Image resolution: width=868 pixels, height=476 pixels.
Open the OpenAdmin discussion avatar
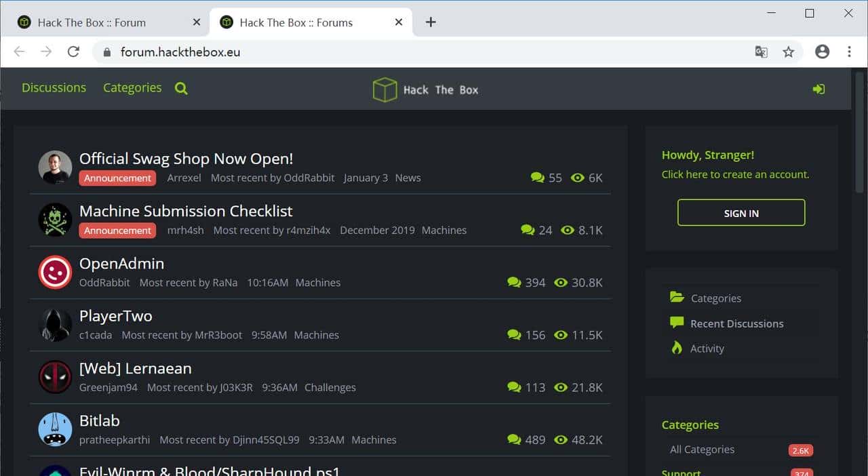click(55, 273)
